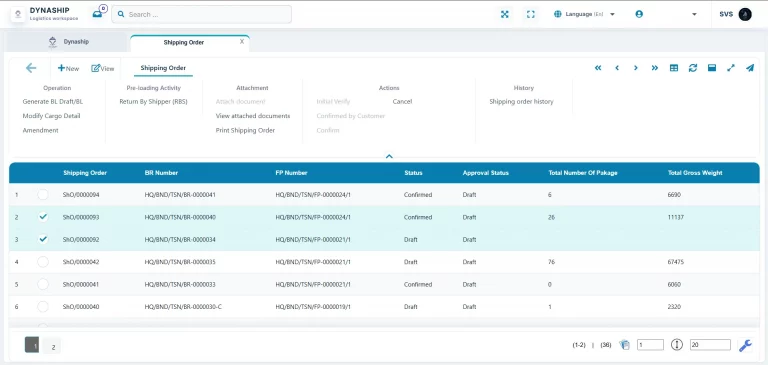Uncheck row ShO/0000093 checkbox

click(x=43, y=217)
